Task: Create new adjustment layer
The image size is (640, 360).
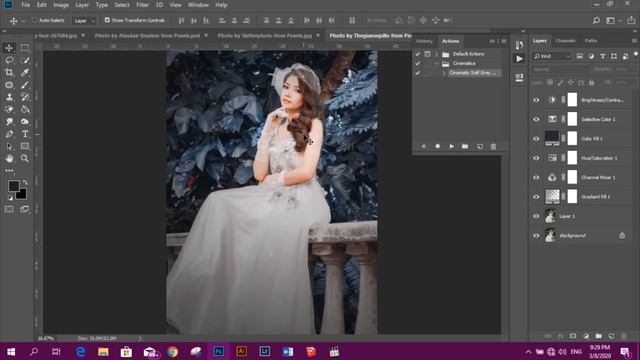Action: (586, 336)
